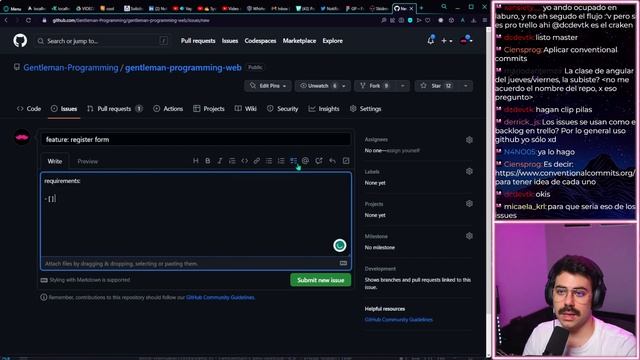
Task: Reference an issue or pull request
Action: coord(319,161)
